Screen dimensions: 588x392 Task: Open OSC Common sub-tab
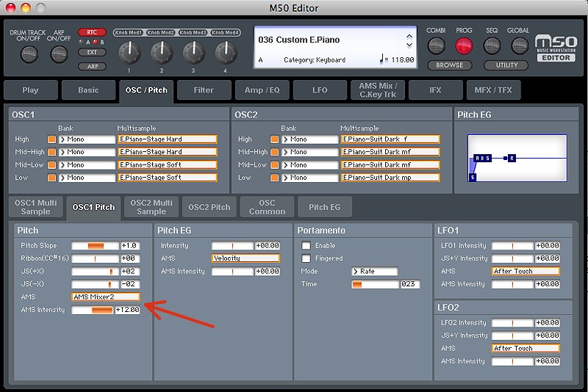(267, 207)
